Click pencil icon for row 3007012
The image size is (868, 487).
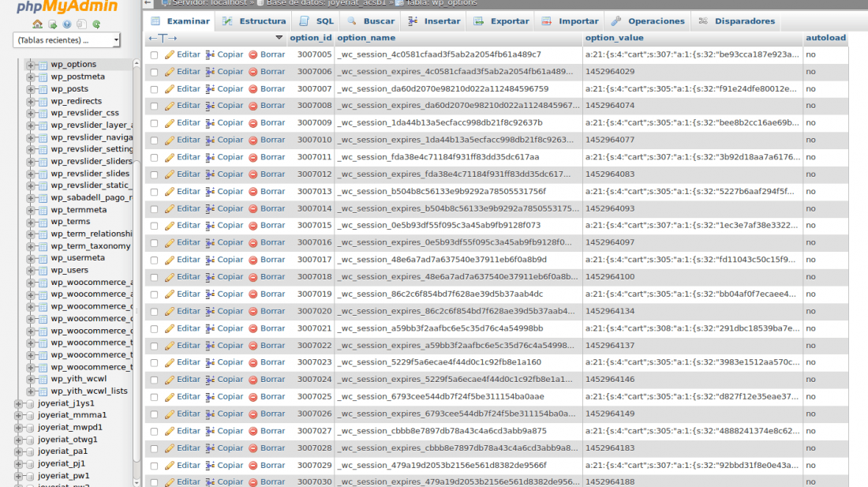click(x=170, y=174)
